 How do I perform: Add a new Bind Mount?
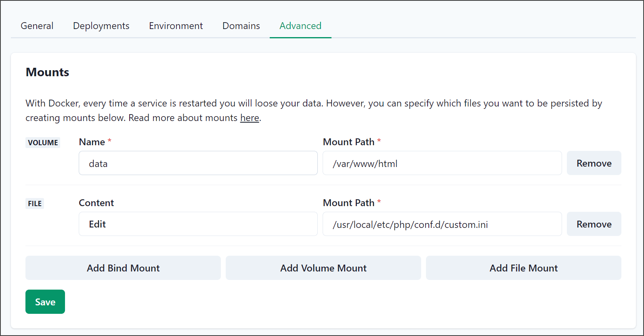pyautogui.click(x=123, y=268)
